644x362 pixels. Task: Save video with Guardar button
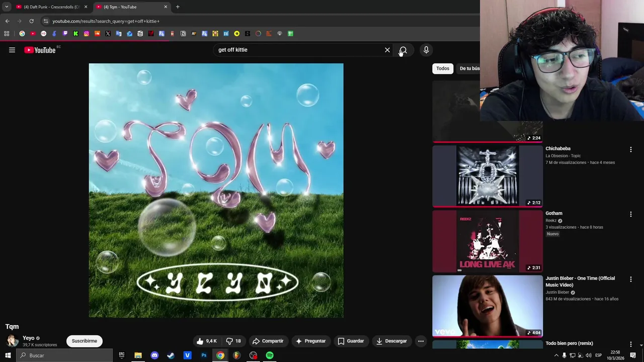click(351, 341)
